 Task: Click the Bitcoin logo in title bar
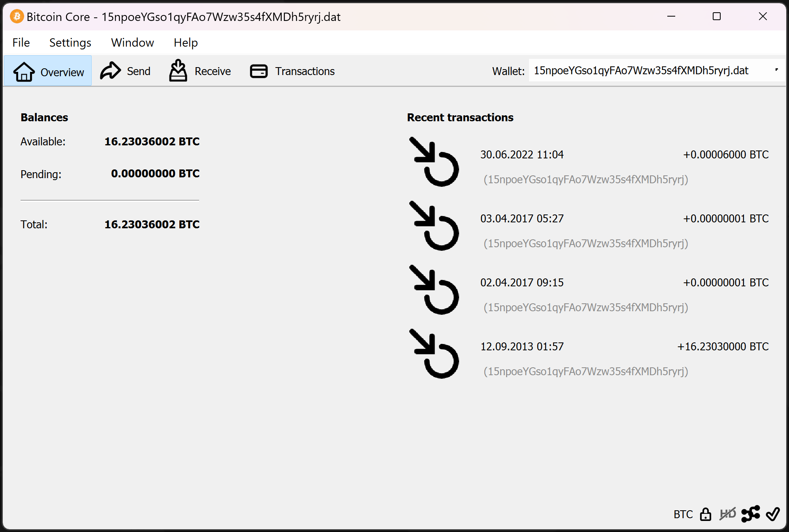click(x=17, y=17)
